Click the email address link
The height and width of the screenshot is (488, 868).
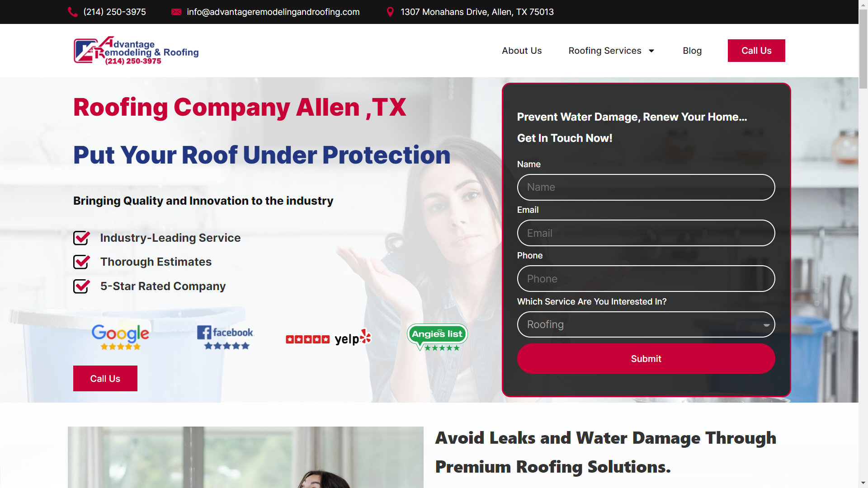[x=273, y=12]
